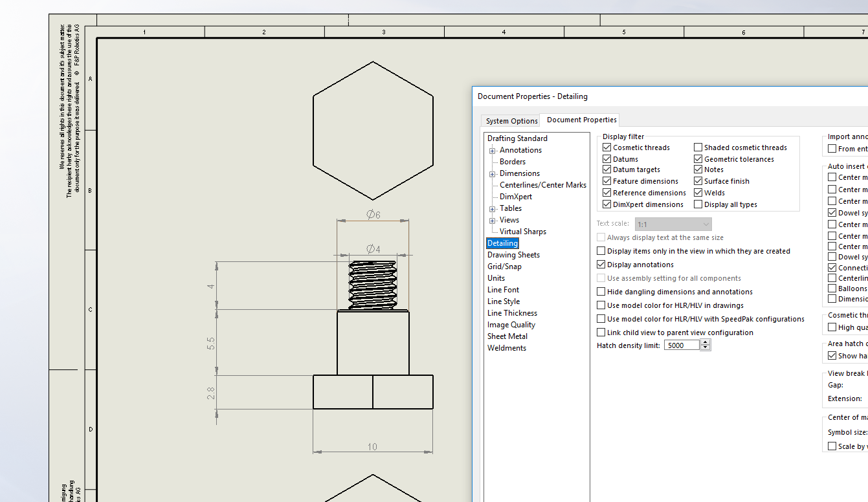Enable Shaded cosmetic threads
The width and height of the screenshot is (868, 502).
click(x=698, y=147)
